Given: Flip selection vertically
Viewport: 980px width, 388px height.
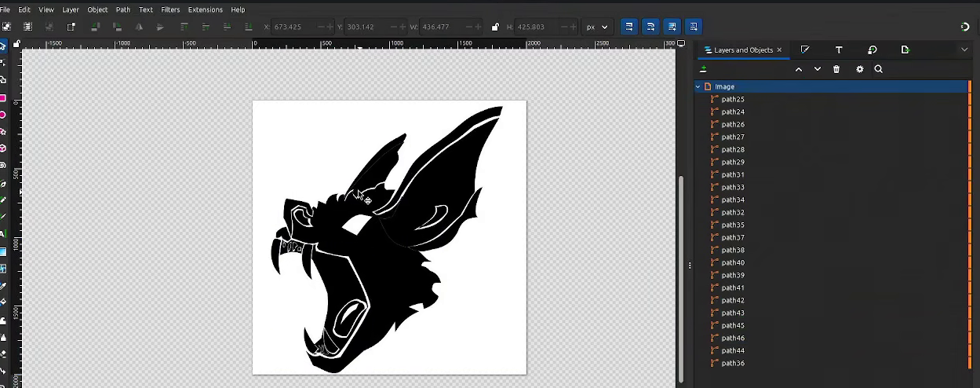Looking at the screenshot, I should pos(161,26).
